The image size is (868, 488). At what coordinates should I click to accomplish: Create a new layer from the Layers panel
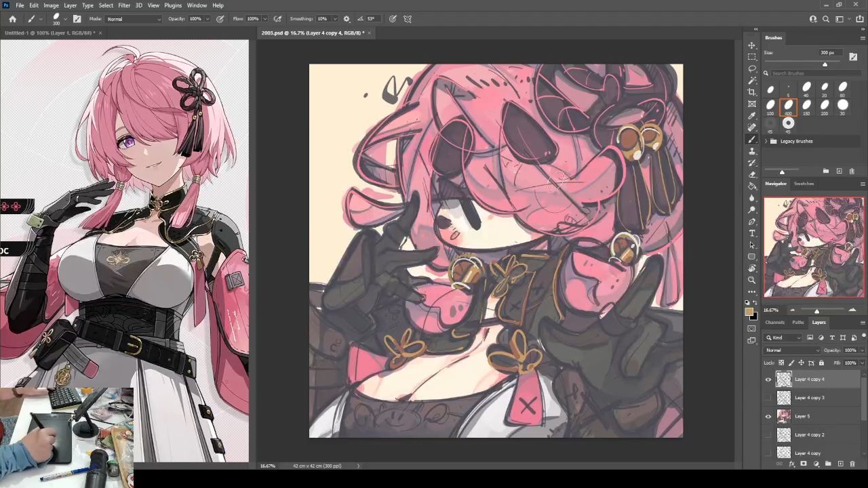pyautogui.click(x=840, y=464)
